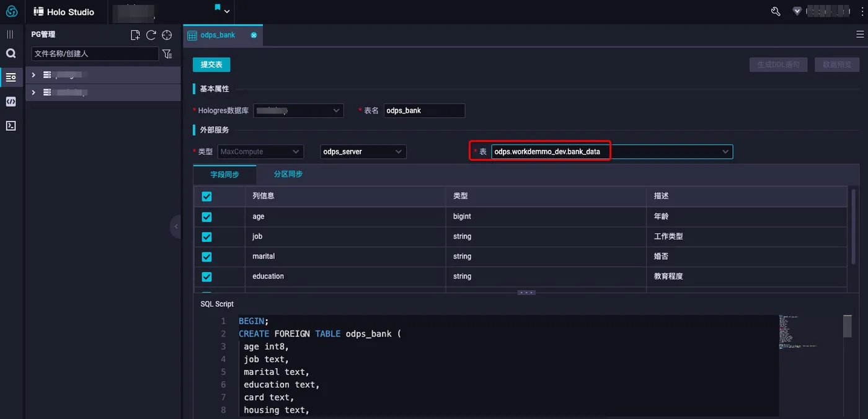Screen dimensions: 868x419
Task: Open the MaxCompute 类型 dropdown
Action: pyautogui.click(x=260, y=151)
